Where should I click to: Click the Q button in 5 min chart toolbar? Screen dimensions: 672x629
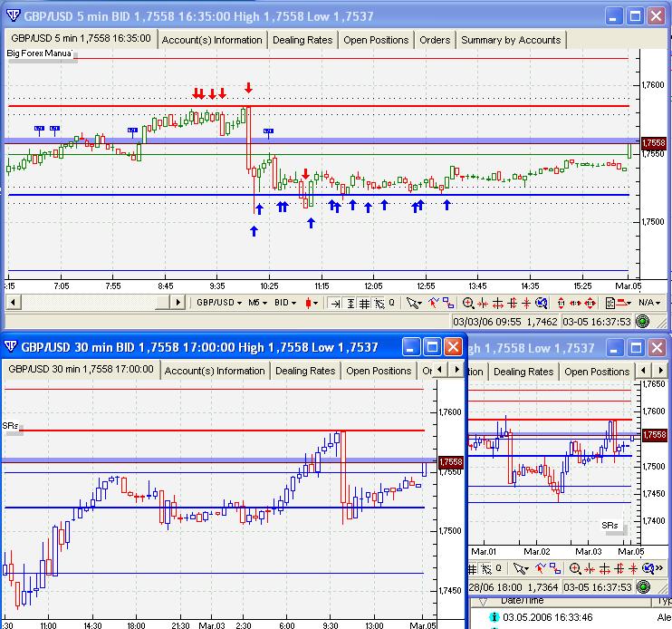click(391, 303)
